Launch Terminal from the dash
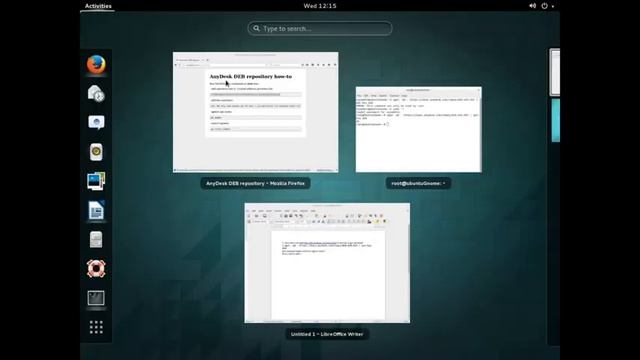 pos(96,298)
